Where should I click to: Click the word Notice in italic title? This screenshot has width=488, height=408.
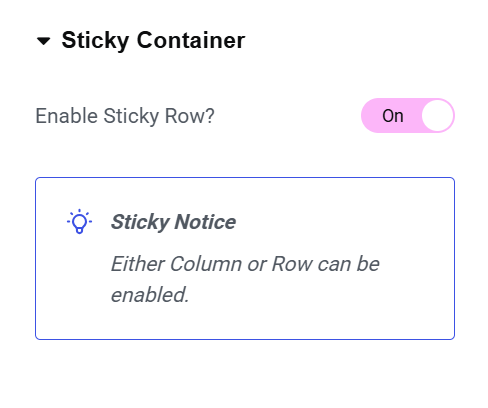click(205, 222)
